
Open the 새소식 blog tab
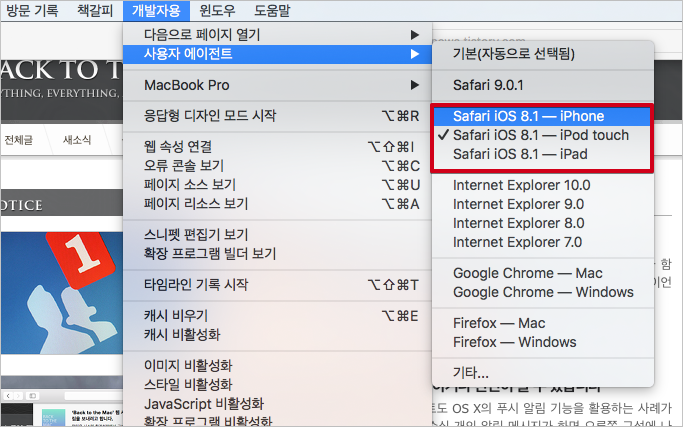[77, 140]
